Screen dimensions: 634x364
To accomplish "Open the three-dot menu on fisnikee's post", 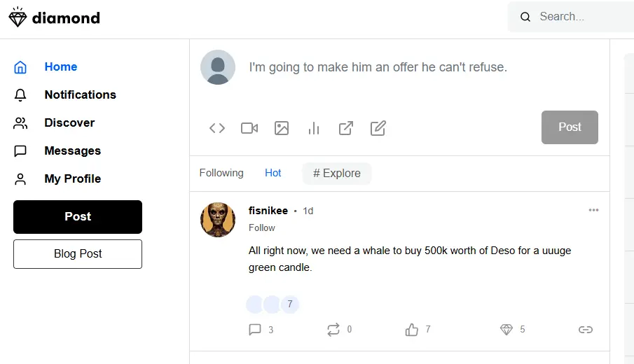I will point(593,210).
